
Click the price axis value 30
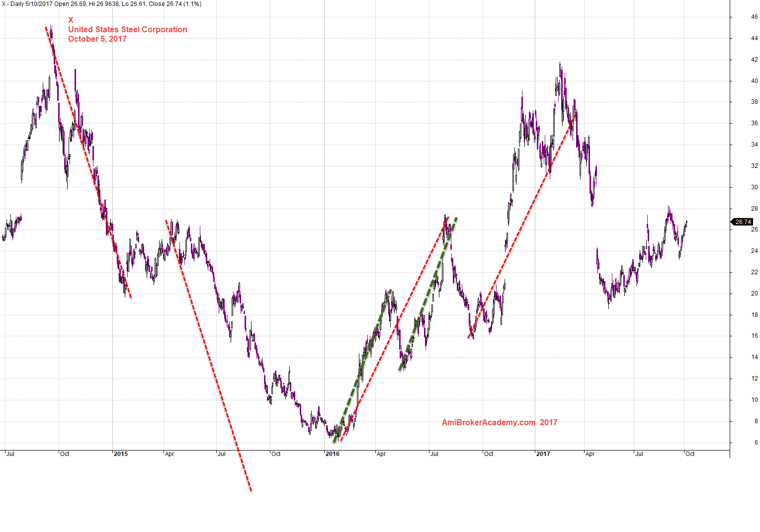click(x=755, y=187)
